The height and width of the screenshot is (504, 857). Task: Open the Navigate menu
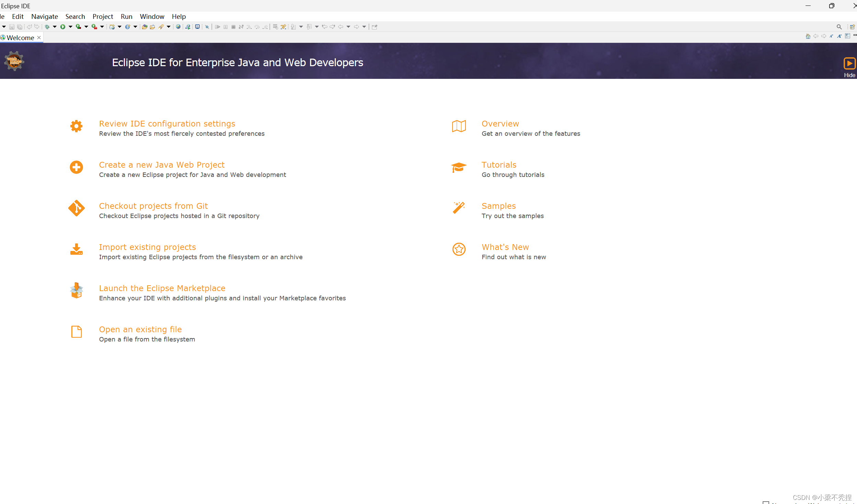point(45,16)
